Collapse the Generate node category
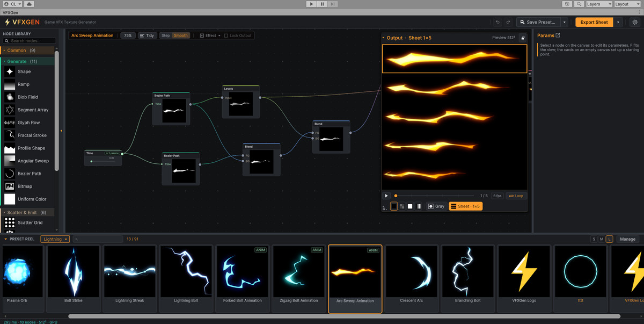This screenshot has width=644, height=324. (27, 61)
